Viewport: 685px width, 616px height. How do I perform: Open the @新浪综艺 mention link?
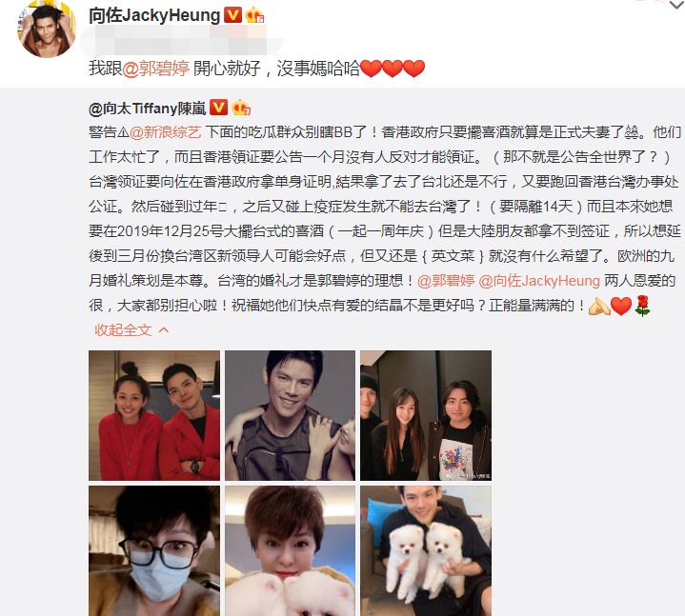(x=166, y=131)
